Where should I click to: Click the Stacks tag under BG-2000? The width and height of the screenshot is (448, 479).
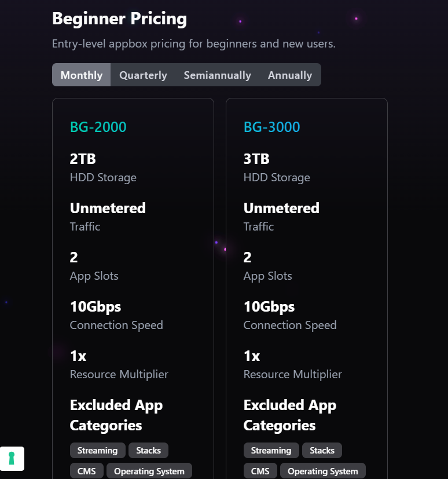pos(148,450)
